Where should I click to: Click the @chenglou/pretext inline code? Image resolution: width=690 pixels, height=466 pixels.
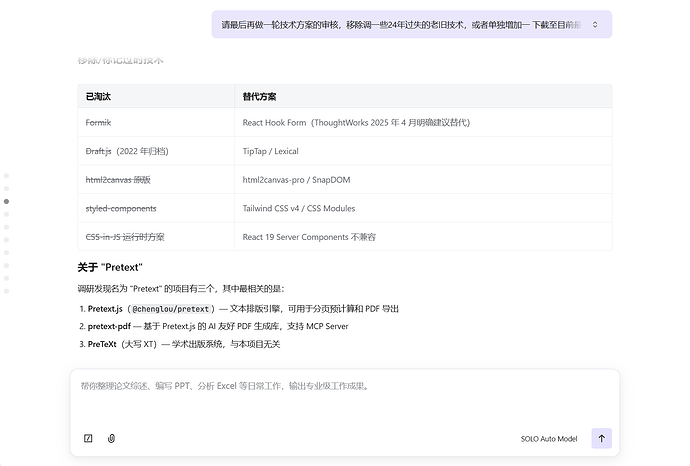(171, 309)
